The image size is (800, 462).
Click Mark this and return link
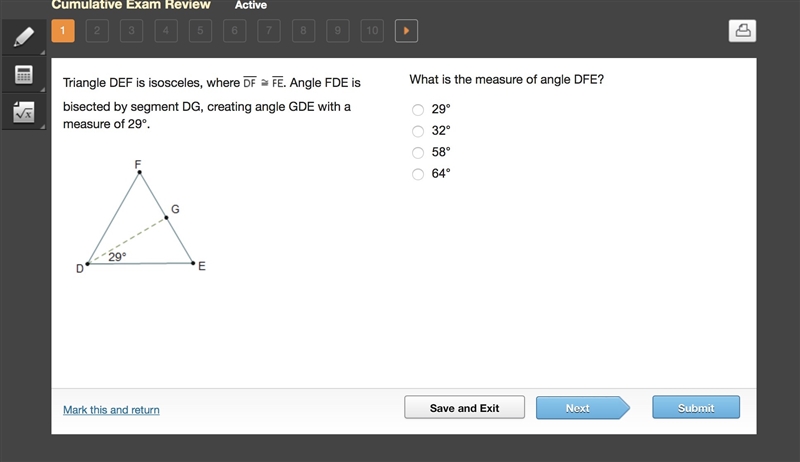tap(111, 410)
